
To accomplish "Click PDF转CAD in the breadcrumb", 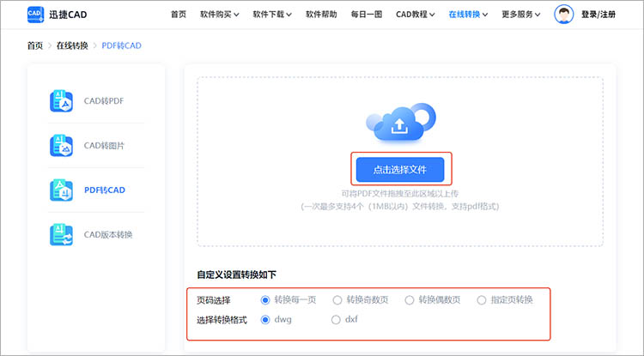I will (122, 45).
